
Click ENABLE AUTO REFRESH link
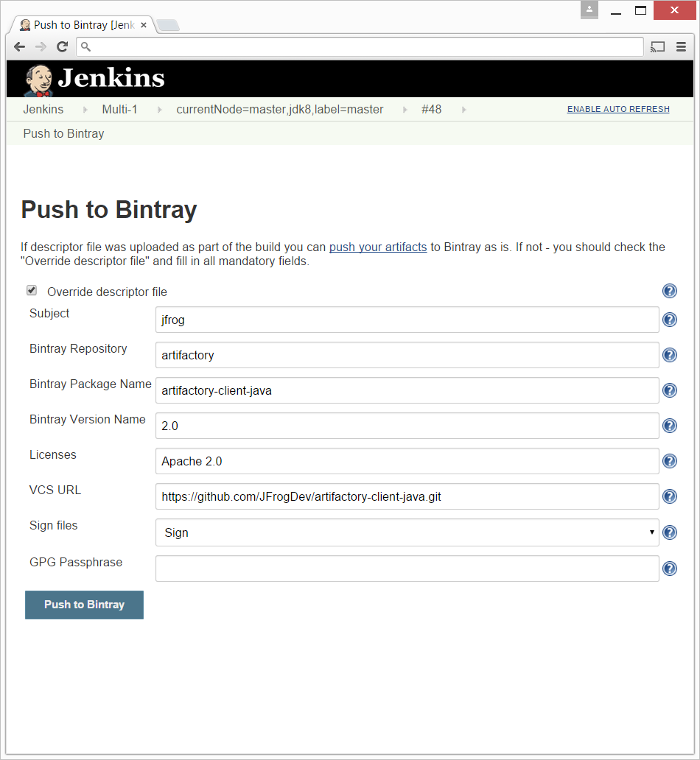tap(617, 110)
